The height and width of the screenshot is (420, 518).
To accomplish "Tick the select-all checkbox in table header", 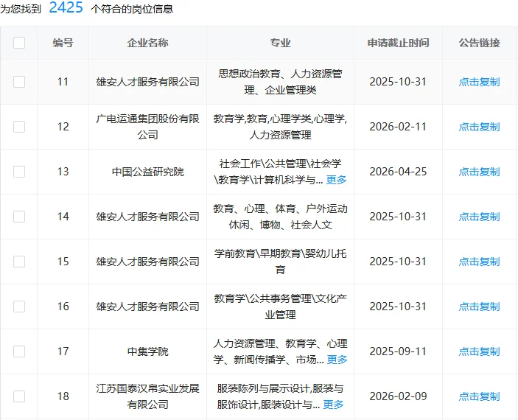I will 19,43.
